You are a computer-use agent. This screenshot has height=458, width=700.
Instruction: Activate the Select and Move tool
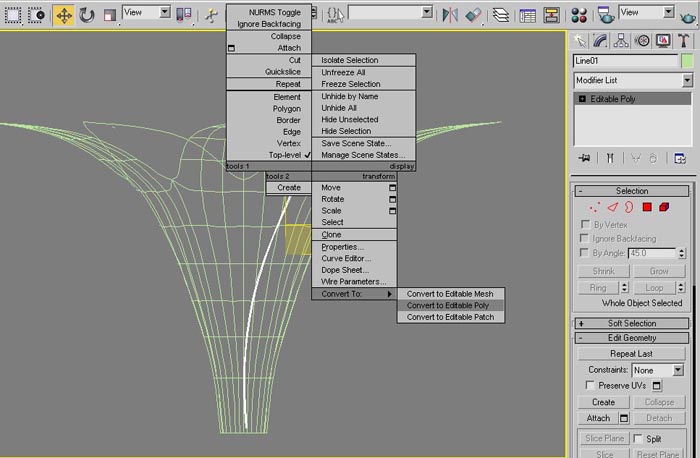coord(64,15)
